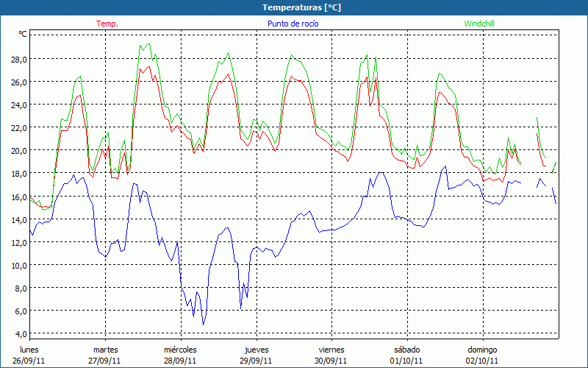Select the blue Punto de rocío legend label

click(293, 24)
